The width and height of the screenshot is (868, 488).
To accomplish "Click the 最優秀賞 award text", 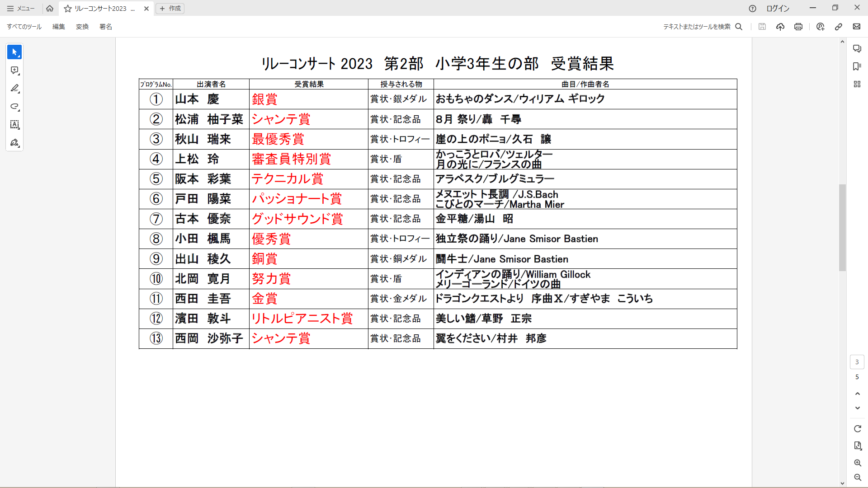I will (x=278, y=139).
